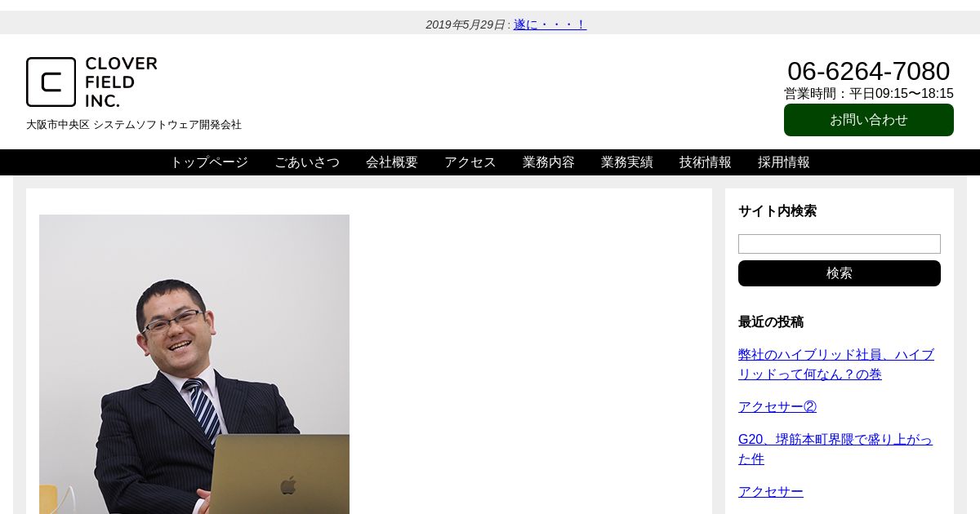The width and height of the screenshot is (980, 514).
Task: Select 技術情報 in the navigation bar
Action: point(706,162)
